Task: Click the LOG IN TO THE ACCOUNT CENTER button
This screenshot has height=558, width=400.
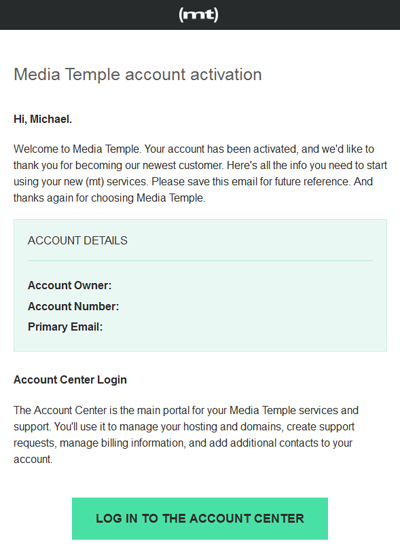Action: (x=200, y=518)
